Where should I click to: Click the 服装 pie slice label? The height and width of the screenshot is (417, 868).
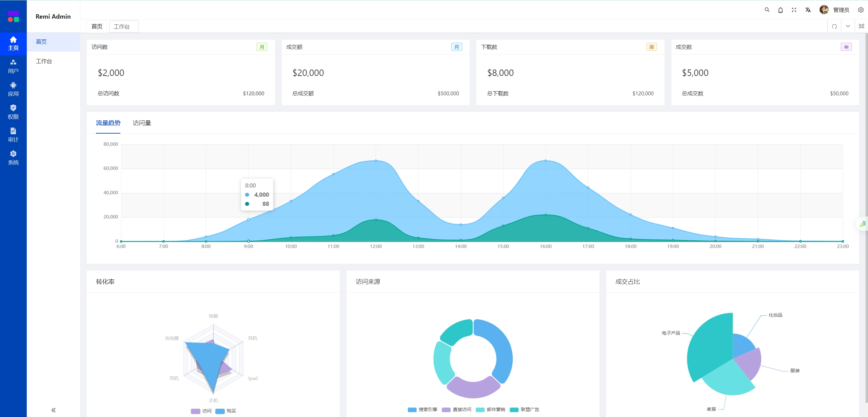coord(795,371)
